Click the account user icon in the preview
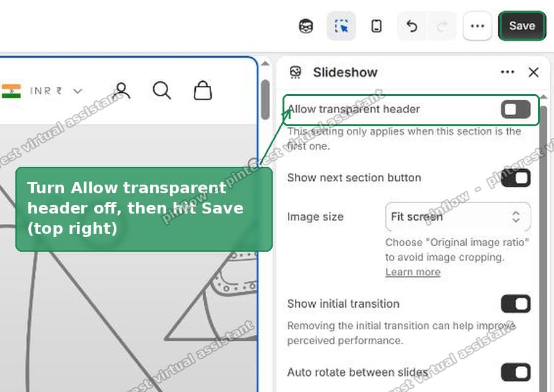 (x=121, y=90)
